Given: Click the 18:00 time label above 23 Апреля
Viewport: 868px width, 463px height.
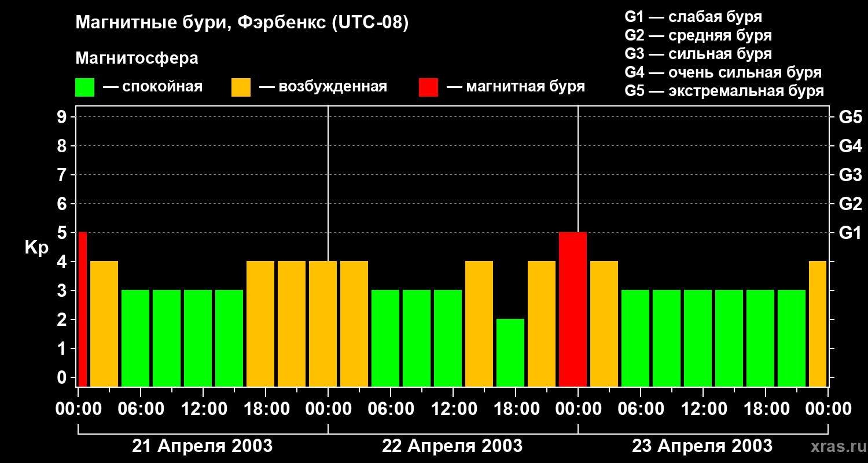Looking at the screenshot, I should coord(766,409).
